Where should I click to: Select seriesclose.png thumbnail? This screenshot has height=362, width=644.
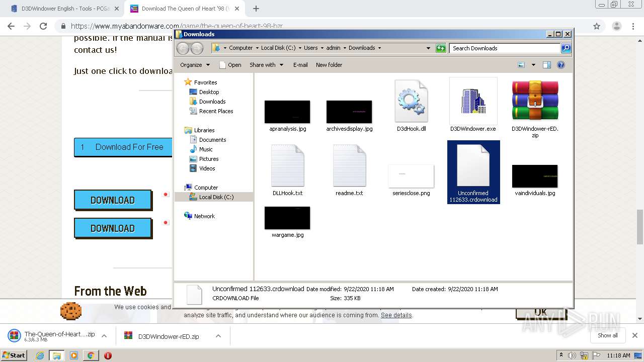(411, 175)
